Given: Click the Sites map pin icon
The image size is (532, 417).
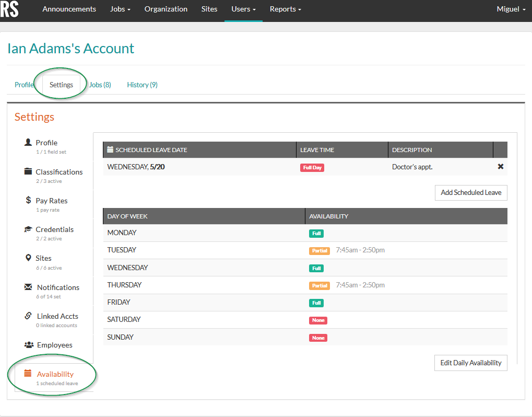Looking at the screenshot, I should coord(29,258).
